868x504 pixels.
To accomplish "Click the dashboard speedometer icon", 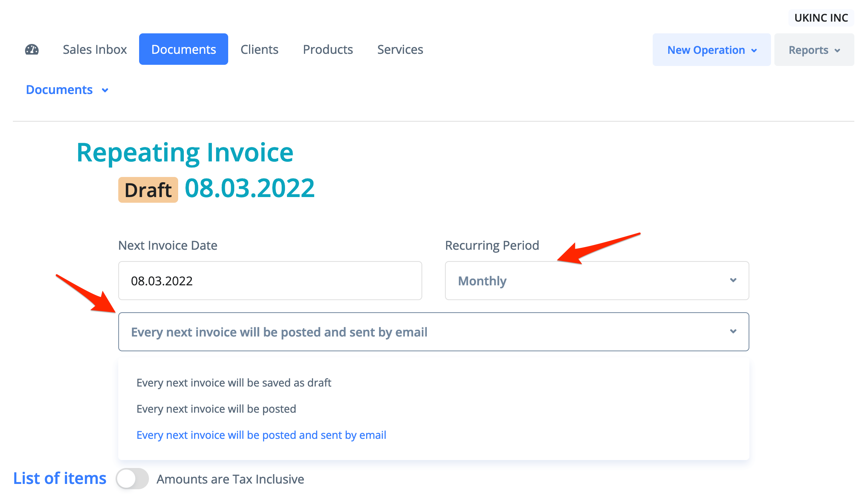I will click(x=32, y=50).
